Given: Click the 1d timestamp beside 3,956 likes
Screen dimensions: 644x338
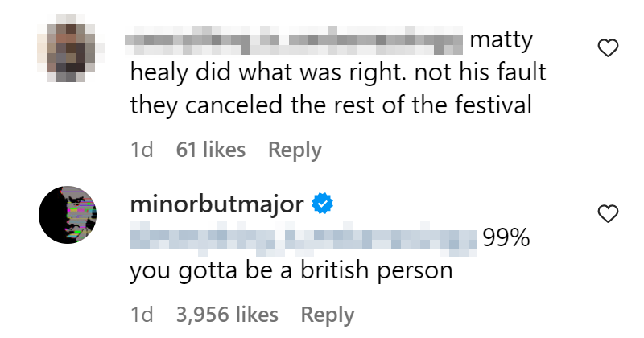Looking at the screenshot, I should [142, 314].
